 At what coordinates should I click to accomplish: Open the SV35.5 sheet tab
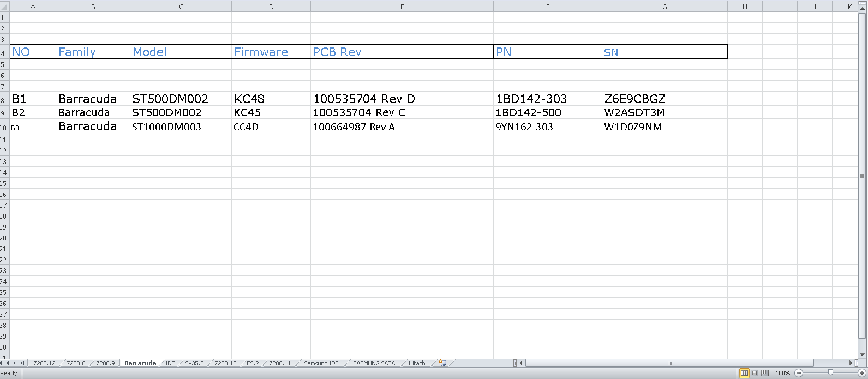[x=194, y=363]
